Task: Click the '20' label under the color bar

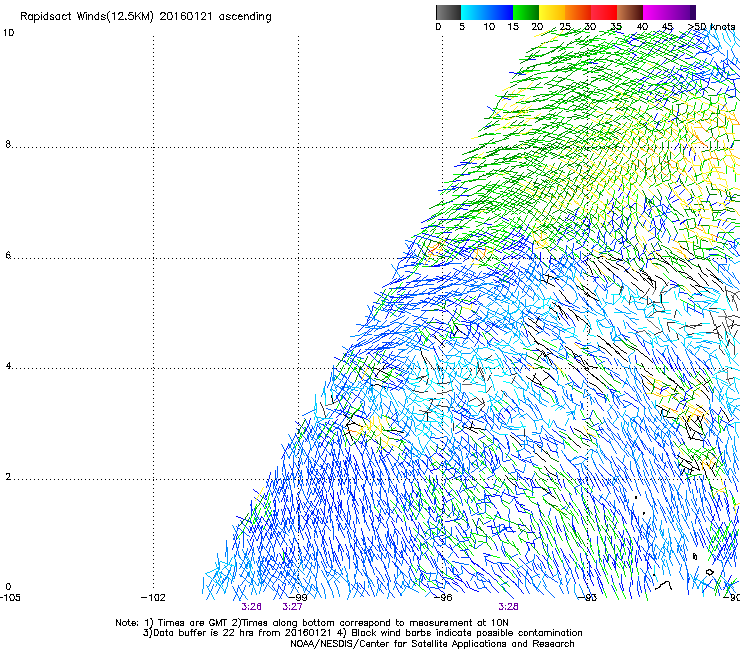Action: tap(537, 27)
